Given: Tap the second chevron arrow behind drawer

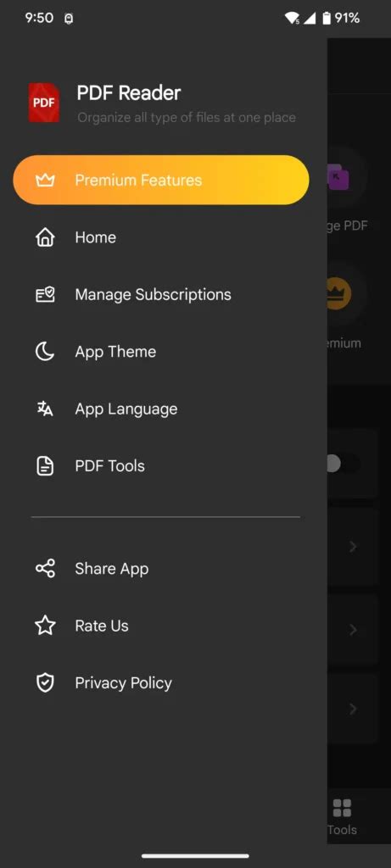Looking at the screenshot, I should 353,630.
